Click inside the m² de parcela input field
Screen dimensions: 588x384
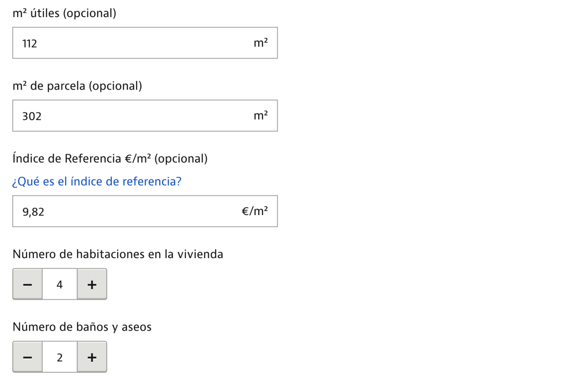145,116
